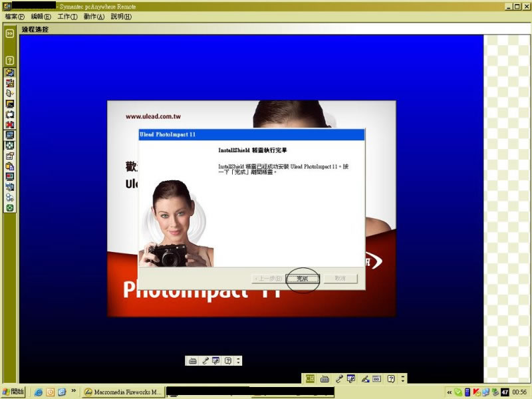Expand hidden tray icons with the « chevron
Screen dimensions: 532x399
pyautogui.click(x=450, y=392)
